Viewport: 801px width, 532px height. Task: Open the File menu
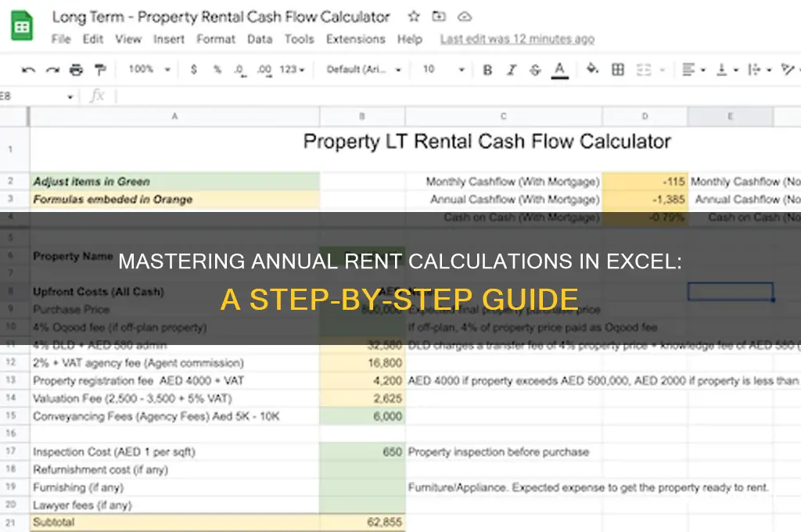coord(61,39)
